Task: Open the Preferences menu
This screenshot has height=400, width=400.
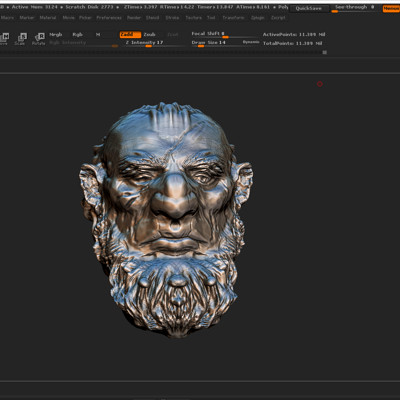Action: [x=109, y=18]
